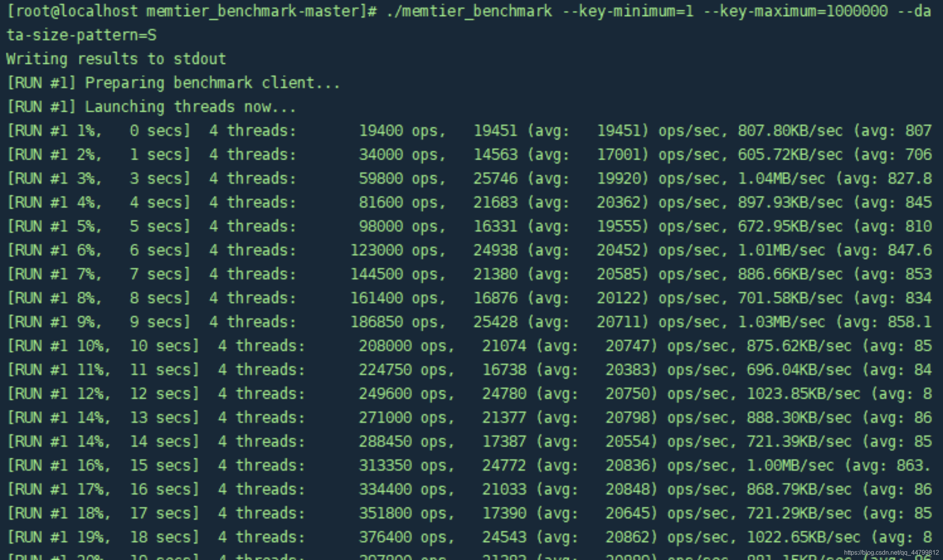Click the "875.62KB/sec" throughput value
The image size is (943, 560).
(x=799, y=346)
